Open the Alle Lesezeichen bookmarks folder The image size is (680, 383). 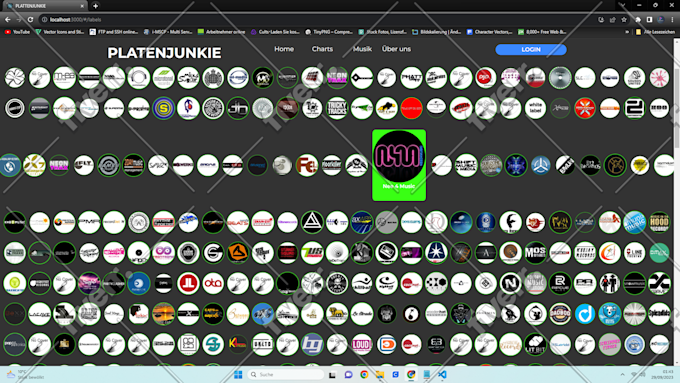[656, 32]
